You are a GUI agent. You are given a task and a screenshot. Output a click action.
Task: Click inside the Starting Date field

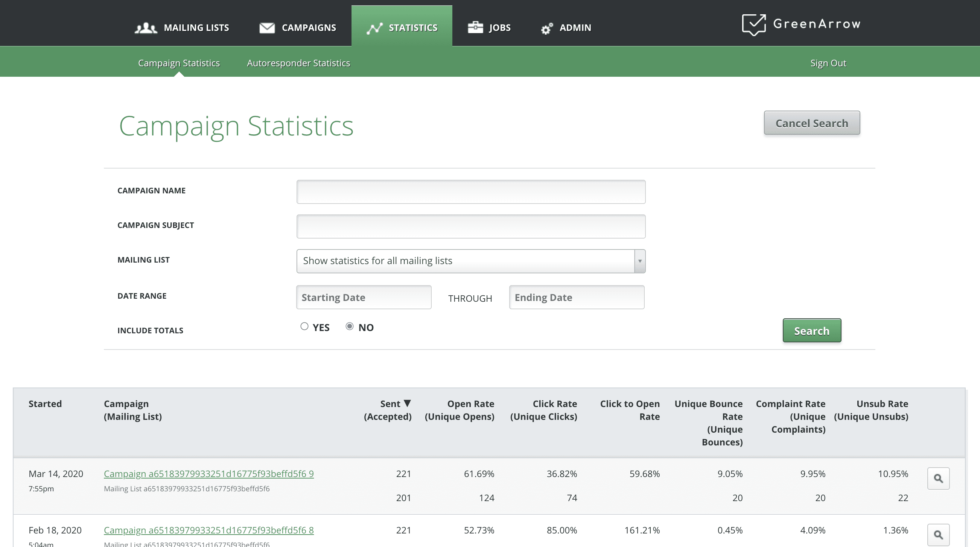coord(363,297)
